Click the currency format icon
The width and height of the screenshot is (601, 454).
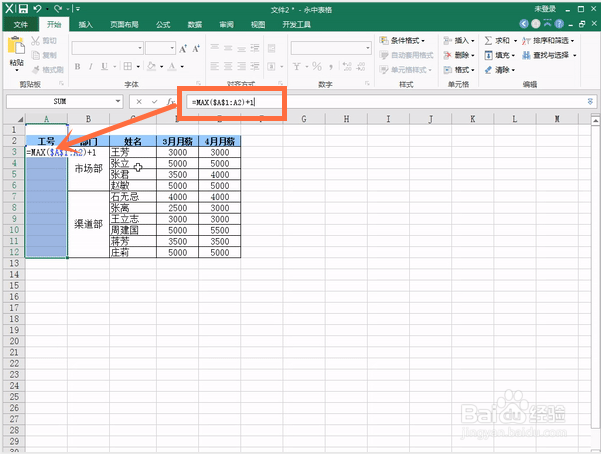tap(297, 66)
